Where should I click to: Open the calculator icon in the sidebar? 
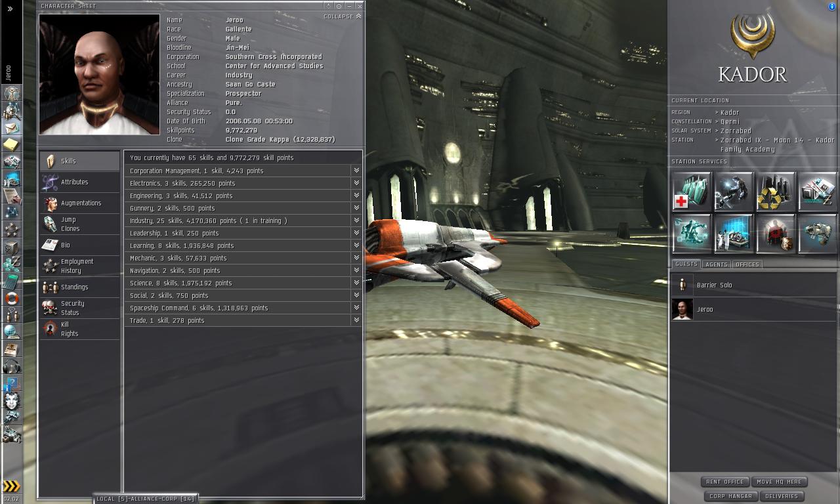[12, 281]
